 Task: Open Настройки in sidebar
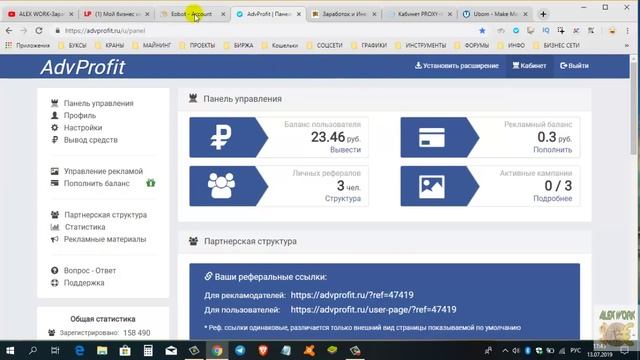(76, 128)
